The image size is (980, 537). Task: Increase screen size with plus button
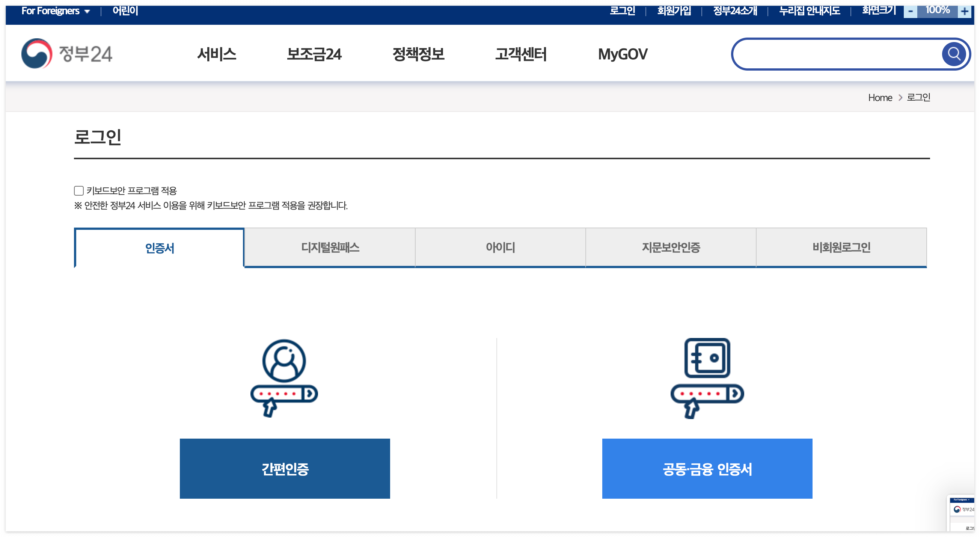(x=964, y=11)
